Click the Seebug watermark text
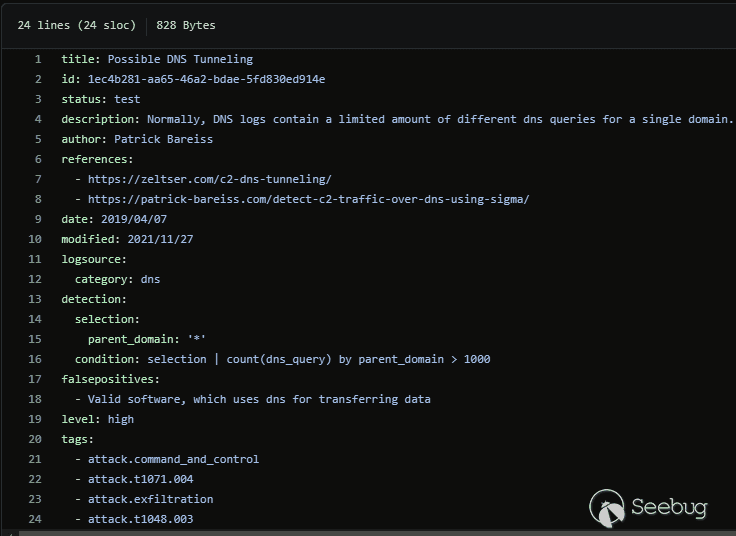The width and height of the screenshot is (736, 536). (669, 507)
